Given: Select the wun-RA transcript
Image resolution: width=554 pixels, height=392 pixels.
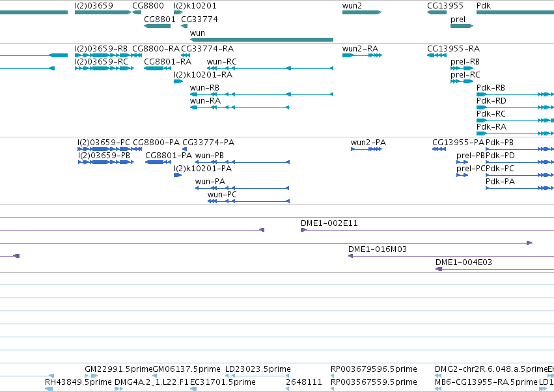Looking at the screenshot, I should point(240,107).
